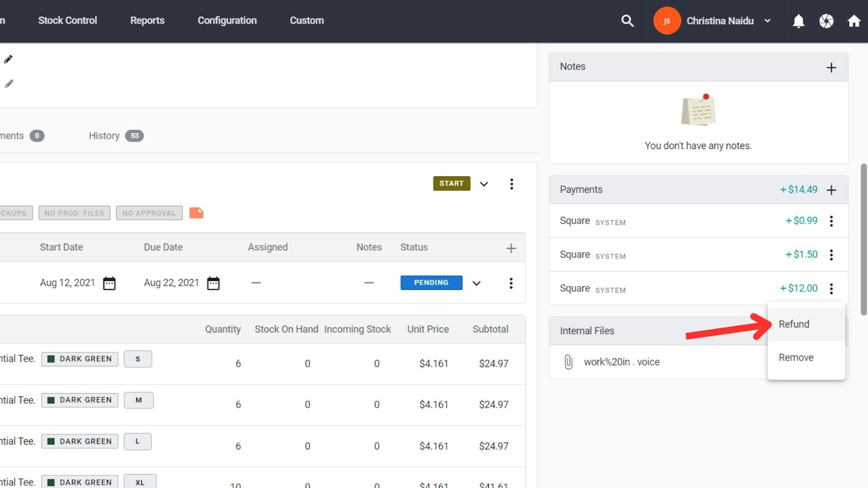Expand the PENDING status chevron

(476, 283)
